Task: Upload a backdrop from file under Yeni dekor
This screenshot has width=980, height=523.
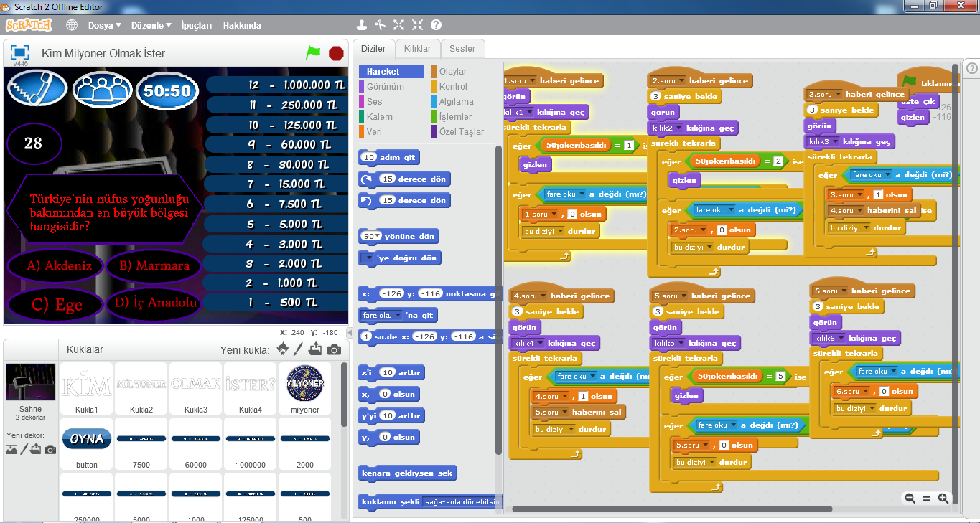Action: pos(36,449)
